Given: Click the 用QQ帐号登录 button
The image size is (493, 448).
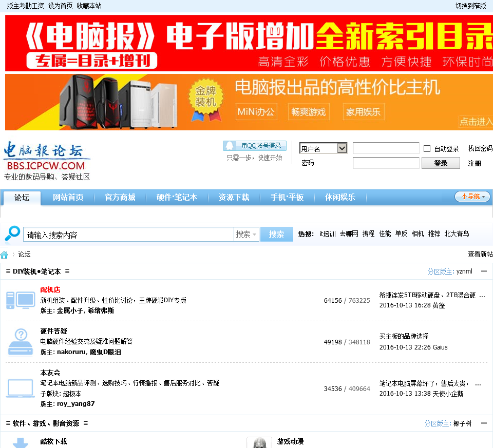Looking at the screenshot, I should (255, 146).
